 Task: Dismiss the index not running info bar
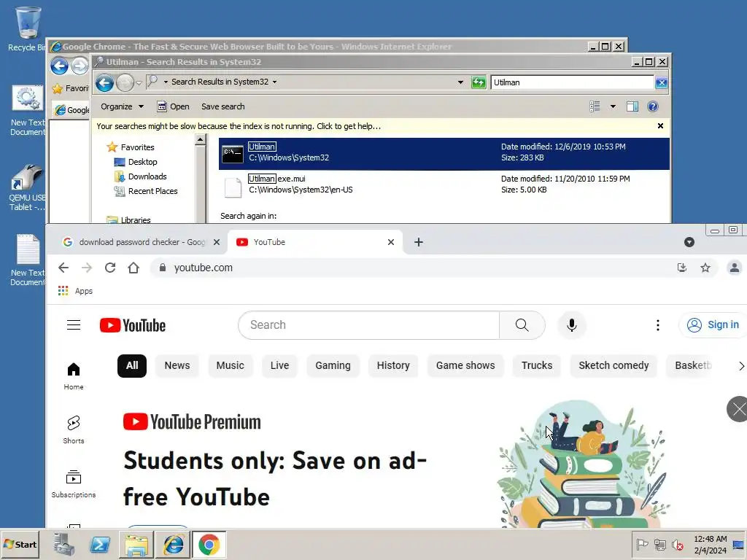[x=660, y=125]
